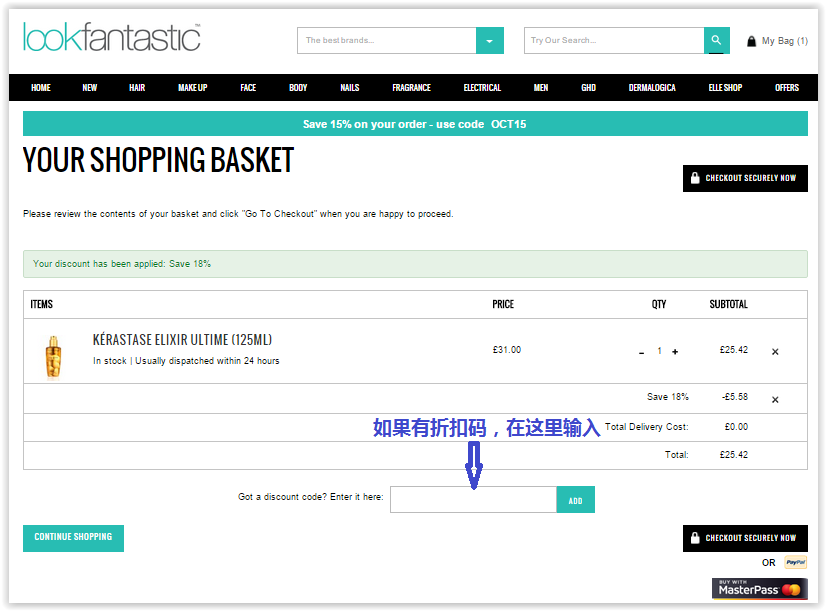Image resolution: width=826 pixels, height=611 pixels.
Task: Click the lookfantastic logo
Action: [x=112, y=37]
